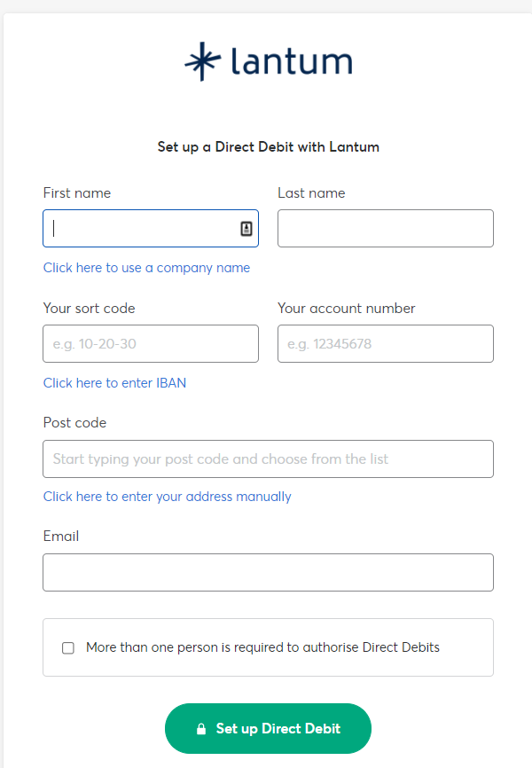
Task: Click into the sort code field
Action: [151, 344]
